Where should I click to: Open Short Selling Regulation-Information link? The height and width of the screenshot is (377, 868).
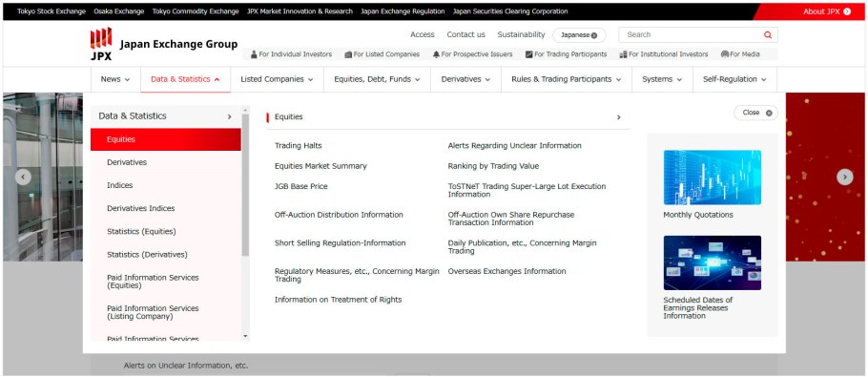(x=340, y=243)
